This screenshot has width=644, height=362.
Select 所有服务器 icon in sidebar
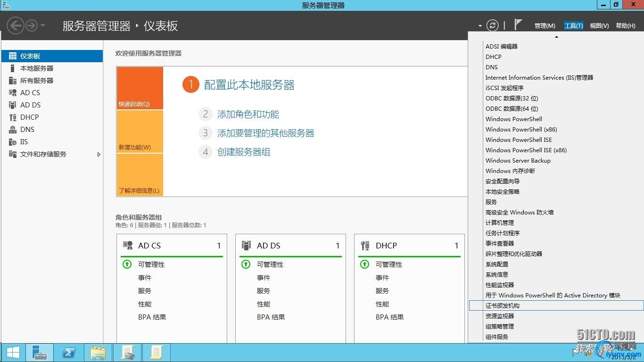(13, 81)
